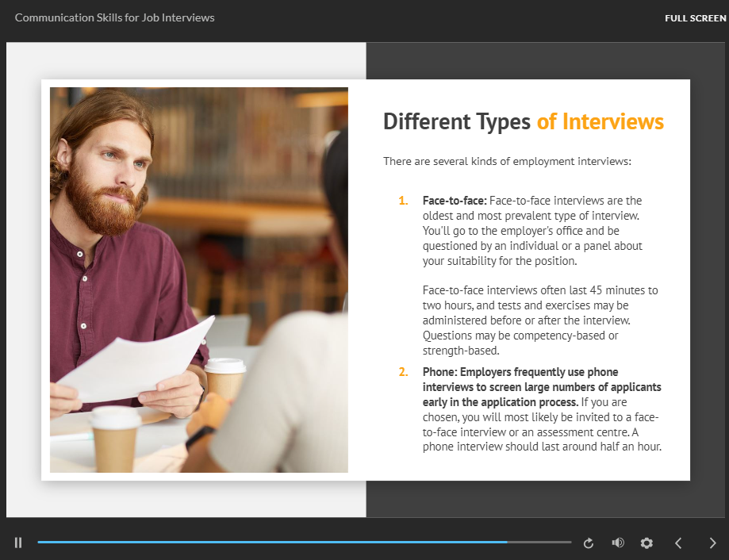Click the paragraph about 45 minutes to two hours
The image size is (729, 560).
click(539, 320)
